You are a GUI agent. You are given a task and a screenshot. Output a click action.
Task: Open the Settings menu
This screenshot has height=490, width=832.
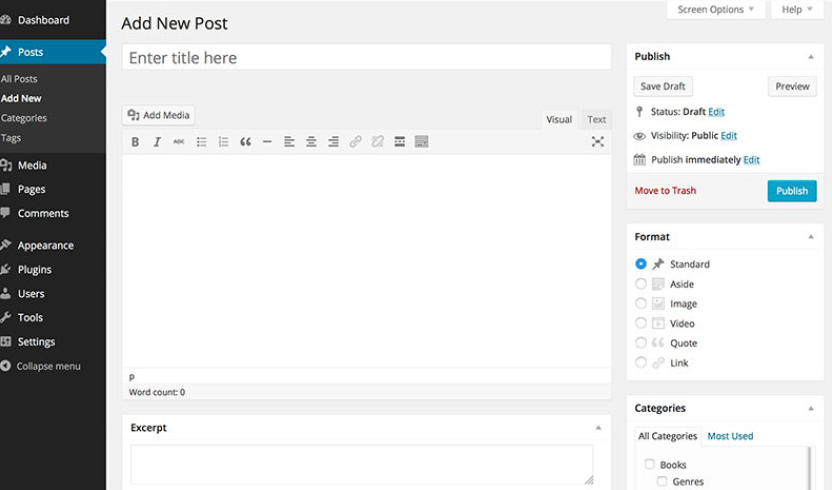[x=36, y=341]
